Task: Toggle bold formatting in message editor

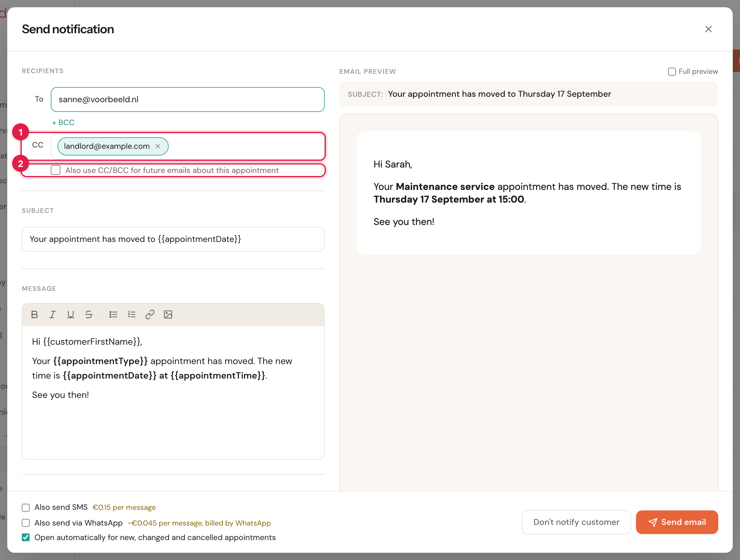Action: tap(34, 314)
